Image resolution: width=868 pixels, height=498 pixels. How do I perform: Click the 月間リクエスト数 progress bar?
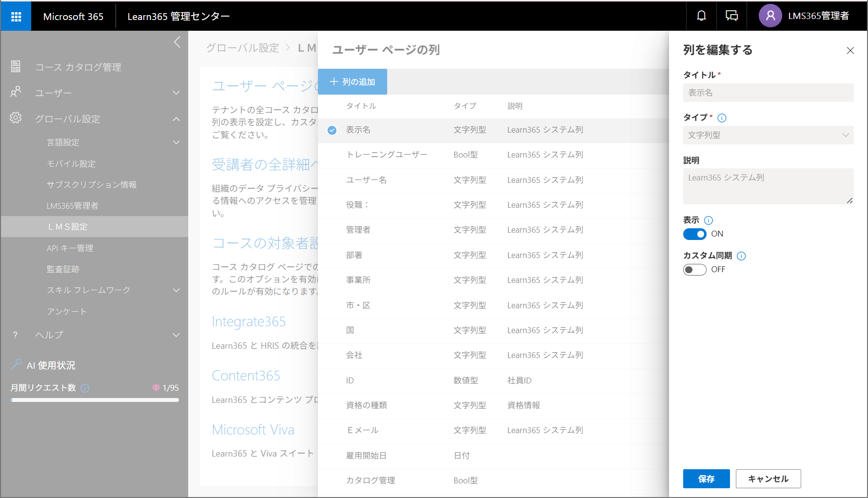point(95,400)
